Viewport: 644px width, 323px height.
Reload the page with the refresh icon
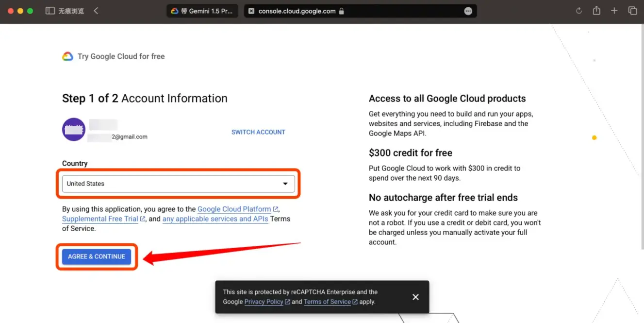578,11
